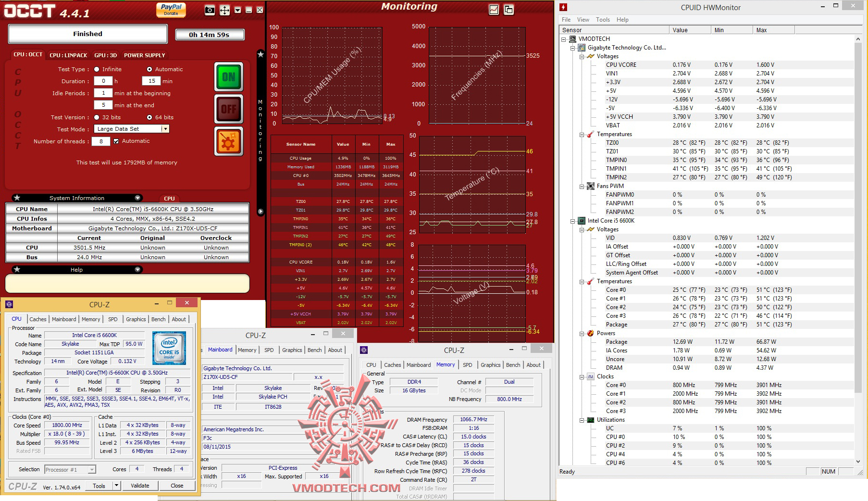
Task: Open the SPD tab in the Memory CPU-Z window
Action: click(x=467, y=365)
